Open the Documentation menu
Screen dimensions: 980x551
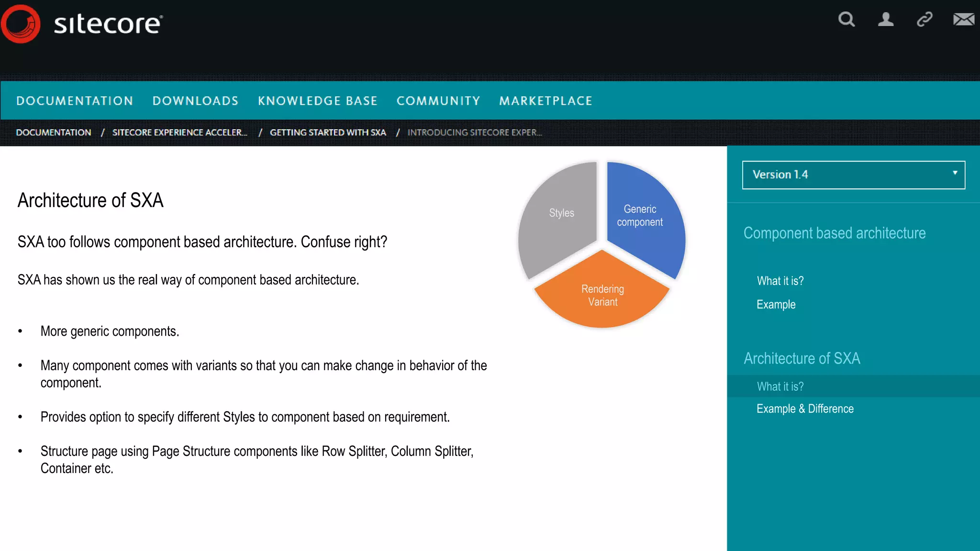tap(75, 101)
